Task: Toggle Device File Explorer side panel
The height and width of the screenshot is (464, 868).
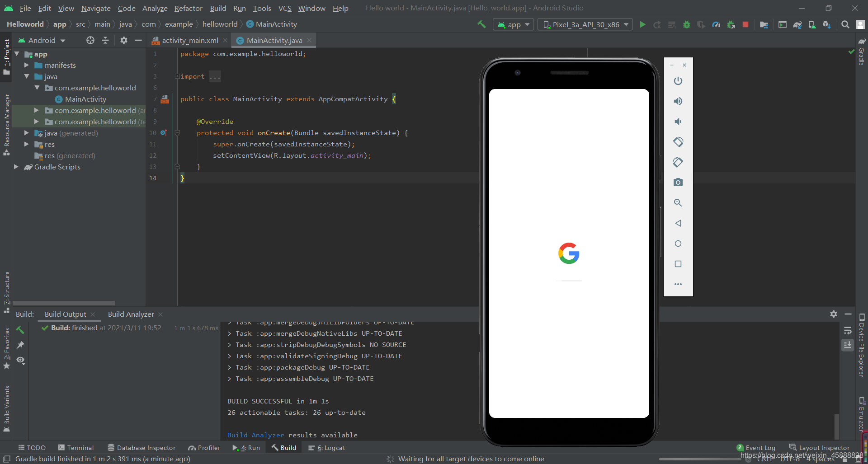Action: point(862,345)
